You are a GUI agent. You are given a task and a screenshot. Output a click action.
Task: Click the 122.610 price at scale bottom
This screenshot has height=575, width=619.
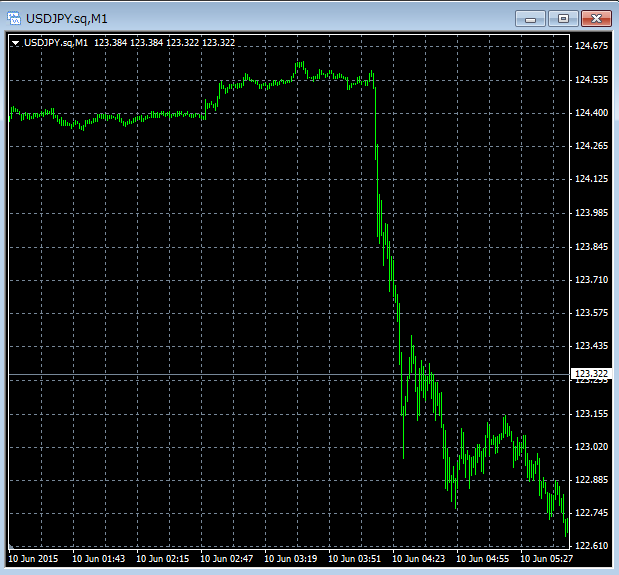[x=589, y=545]
